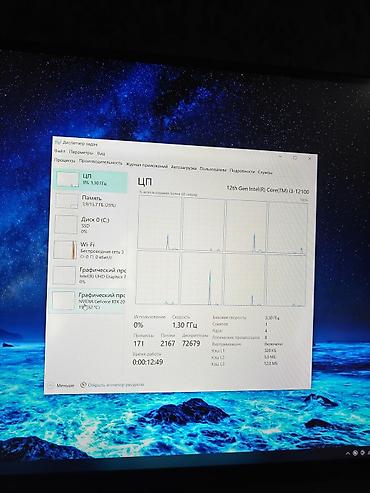
Task: Open the Параметры menu
Action: (81, 153)
